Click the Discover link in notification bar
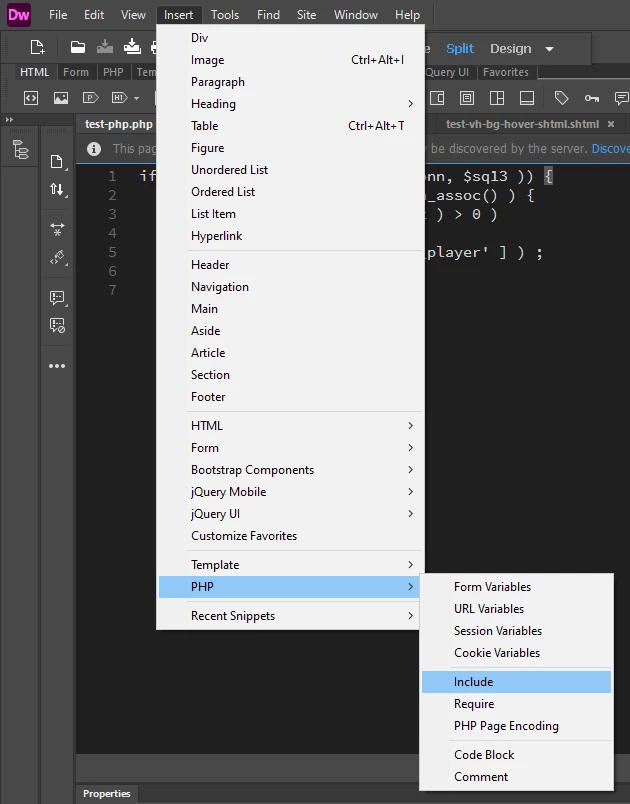 pyautogui.click(x=611, y=149)
